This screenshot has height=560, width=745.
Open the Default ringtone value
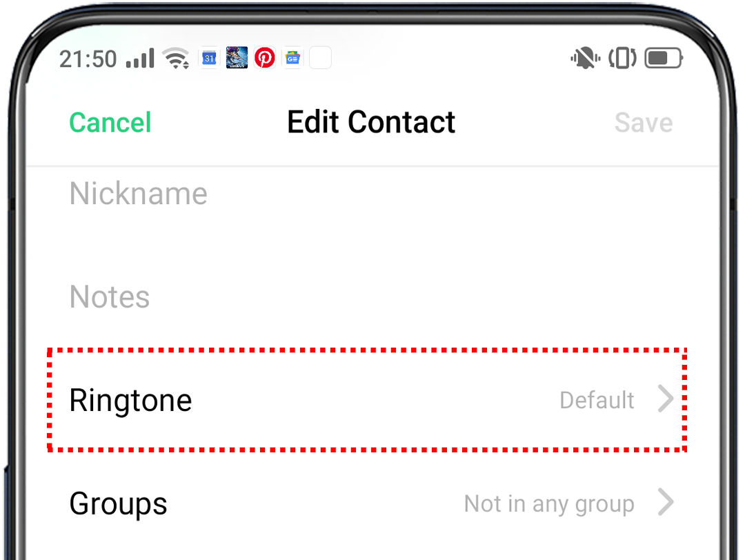(597, 400)
